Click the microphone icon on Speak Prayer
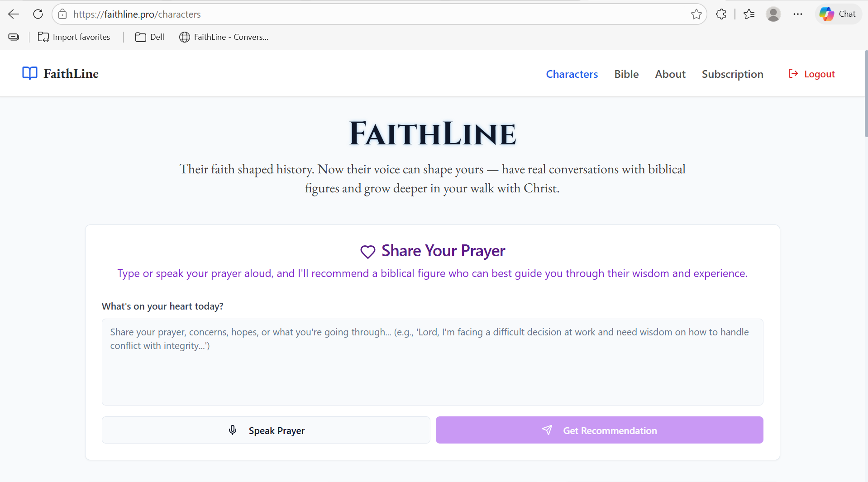868x482 pixels. [x=233, y=430]
